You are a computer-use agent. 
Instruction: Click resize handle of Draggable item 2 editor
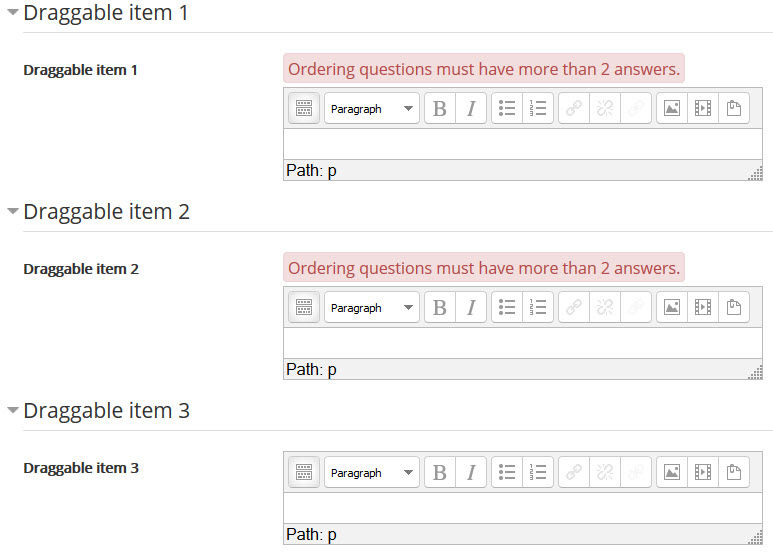tap(755, 372)
